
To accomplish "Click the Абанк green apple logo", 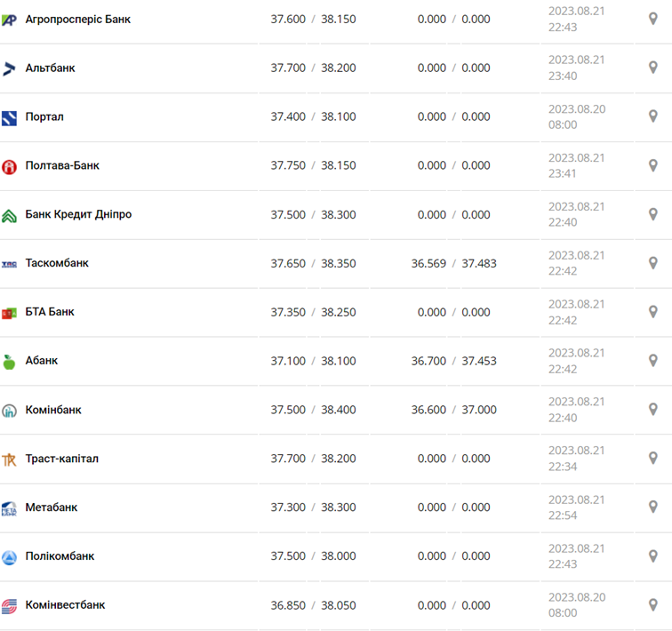I will click(9, 362).
